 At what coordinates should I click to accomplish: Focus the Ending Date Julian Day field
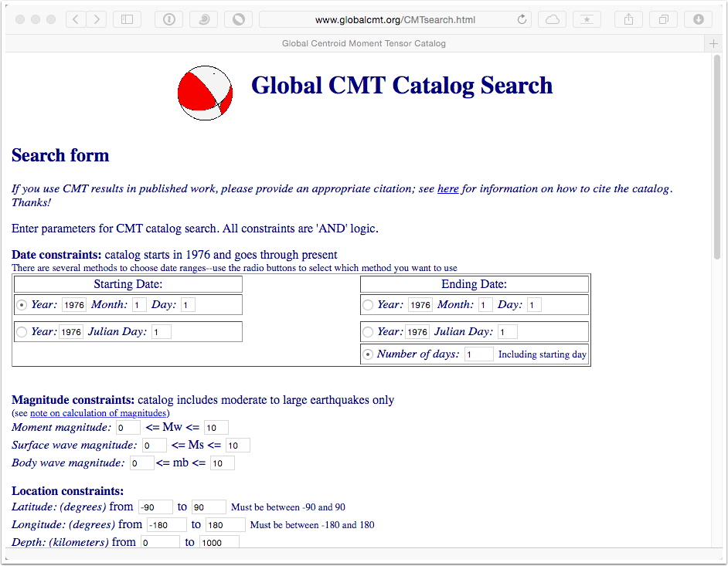508,332
